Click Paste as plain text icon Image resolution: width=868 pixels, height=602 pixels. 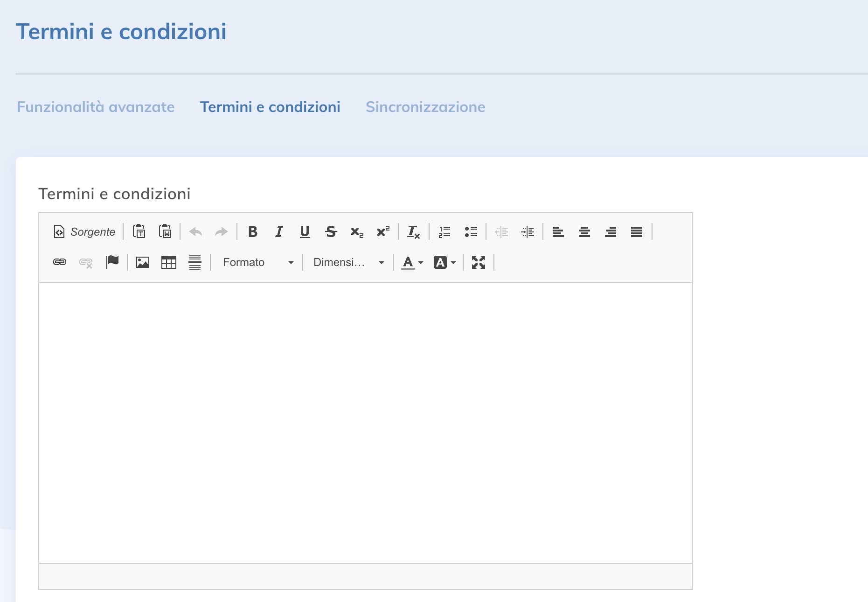tap(139, 232)
